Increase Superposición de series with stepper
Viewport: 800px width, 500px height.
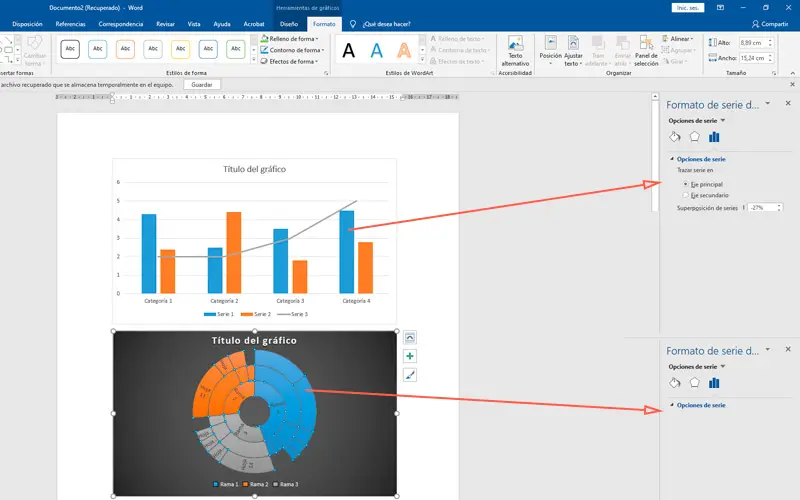click(x=779, y=206)
